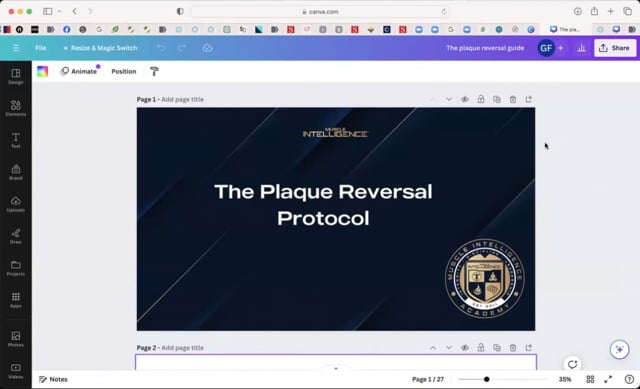640x389 pixels.
Task: Open a new Safari tab
Action: click(611, 11)
